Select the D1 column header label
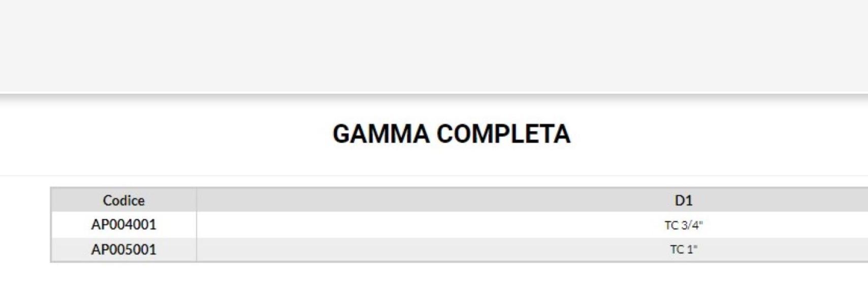Screen dimensions: 868x307 [x=683, y=200]
